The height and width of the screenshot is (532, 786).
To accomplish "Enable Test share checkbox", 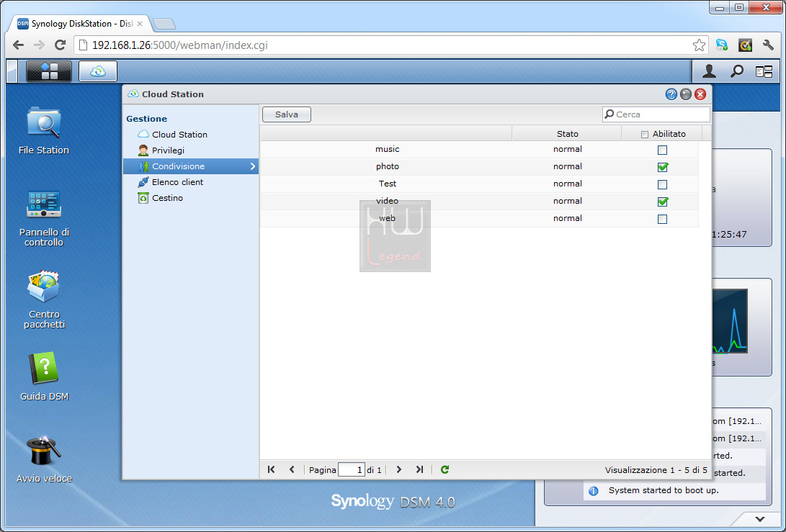I will click(x=662, y=184).
